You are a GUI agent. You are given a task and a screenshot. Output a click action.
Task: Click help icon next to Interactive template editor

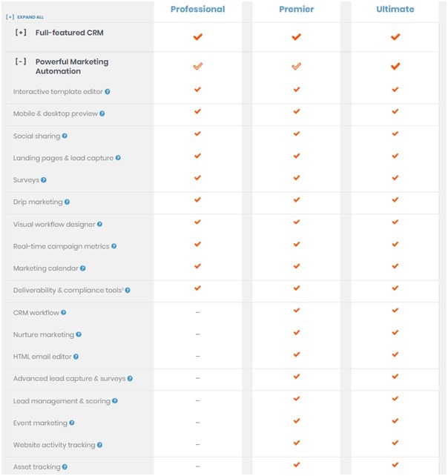click(108, 92)
